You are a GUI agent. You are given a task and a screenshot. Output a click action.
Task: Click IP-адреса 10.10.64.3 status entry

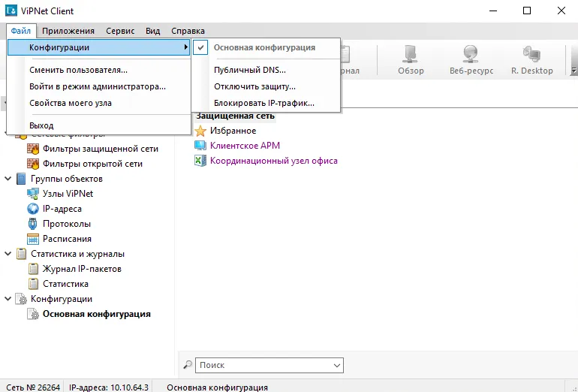coord(109,387)
